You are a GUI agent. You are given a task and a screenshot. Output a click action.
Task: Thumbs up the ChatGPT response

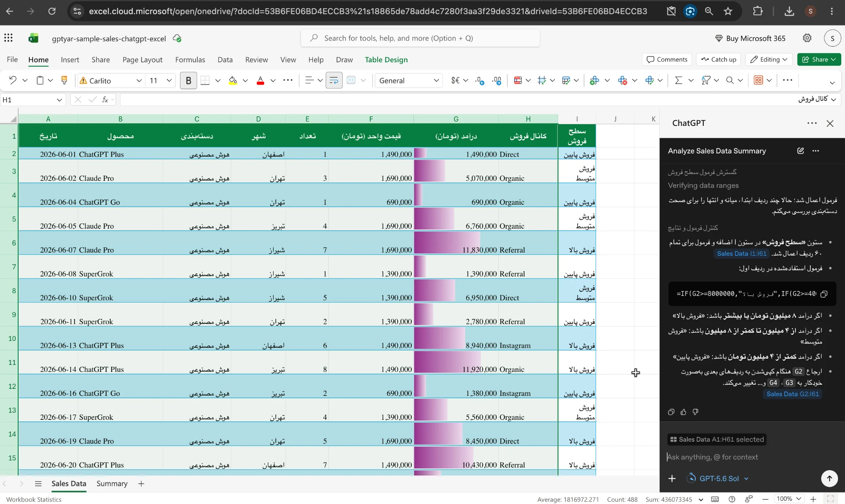pos(684,412)
